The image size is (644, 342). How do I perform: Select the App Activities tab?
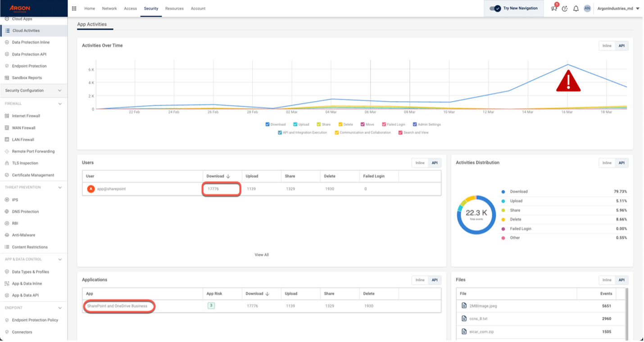pyautogui.click(x=92, y=24)
